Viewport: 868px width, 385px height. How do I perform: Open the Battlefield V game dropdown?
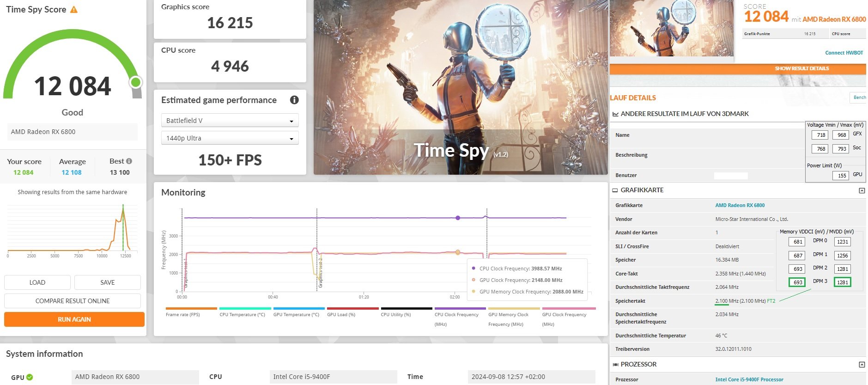pos(230,121)
